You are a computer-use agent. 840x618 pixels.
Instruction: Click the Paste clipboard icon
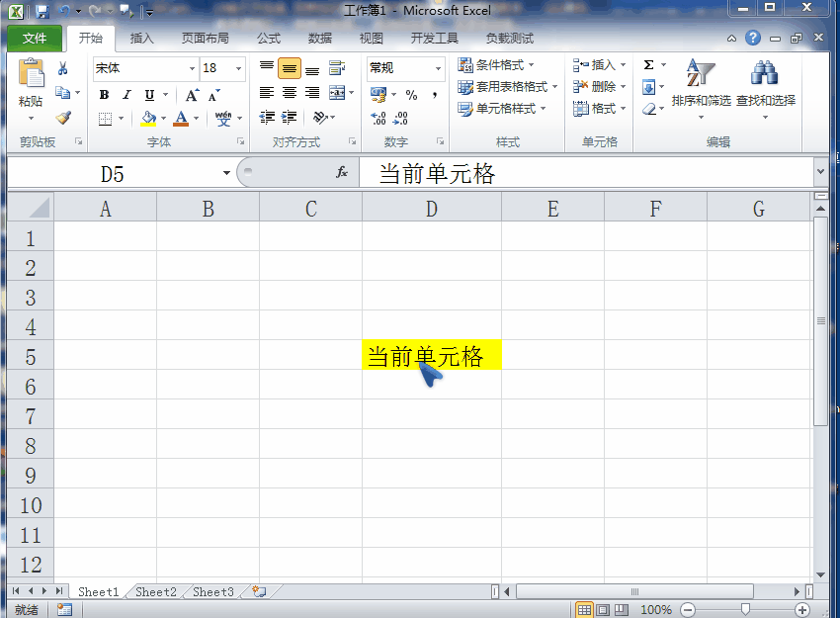(x=31, y=73)
